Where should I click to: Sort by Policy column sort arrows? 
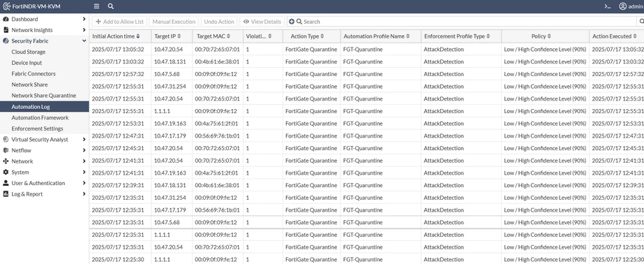point(549,36)
